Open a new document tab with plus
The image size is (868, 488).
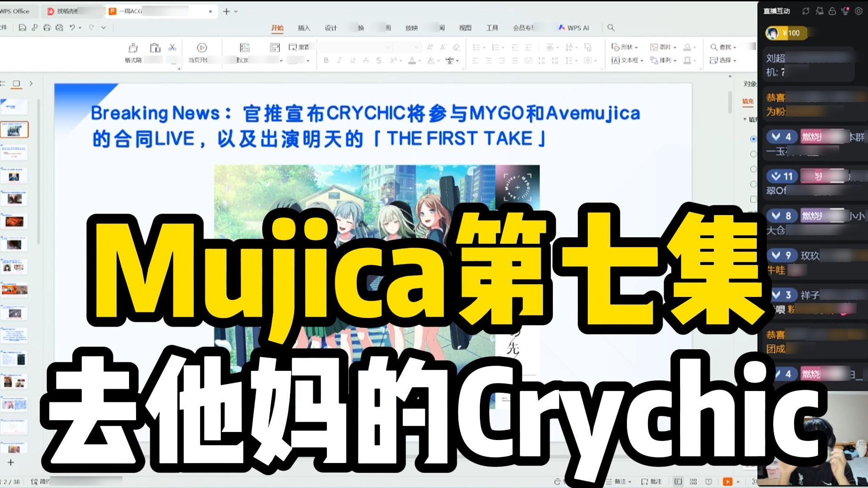coord(226,11)
